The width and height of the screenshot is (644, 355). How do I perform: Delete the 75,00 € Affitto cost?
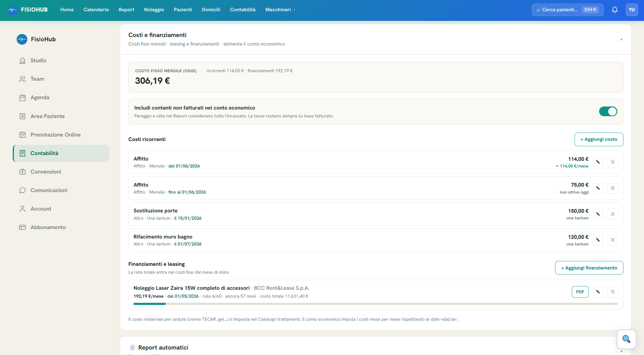[612, 188]
